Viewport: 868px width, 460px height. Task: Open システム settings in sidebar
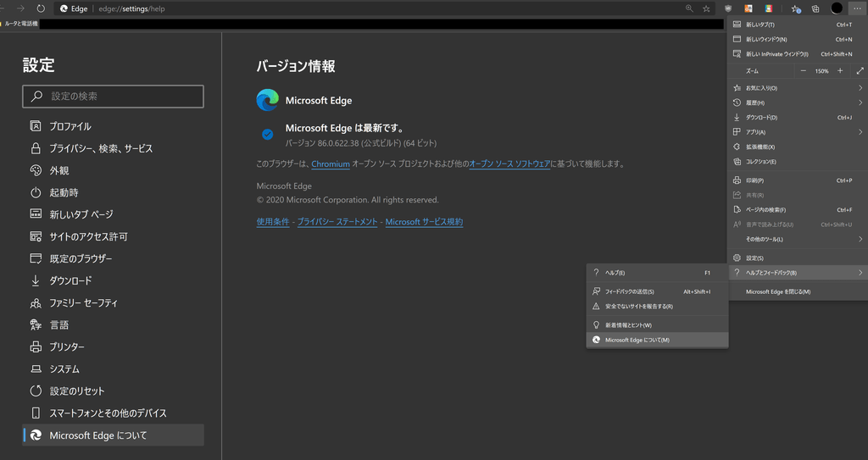tap(113, 369)
